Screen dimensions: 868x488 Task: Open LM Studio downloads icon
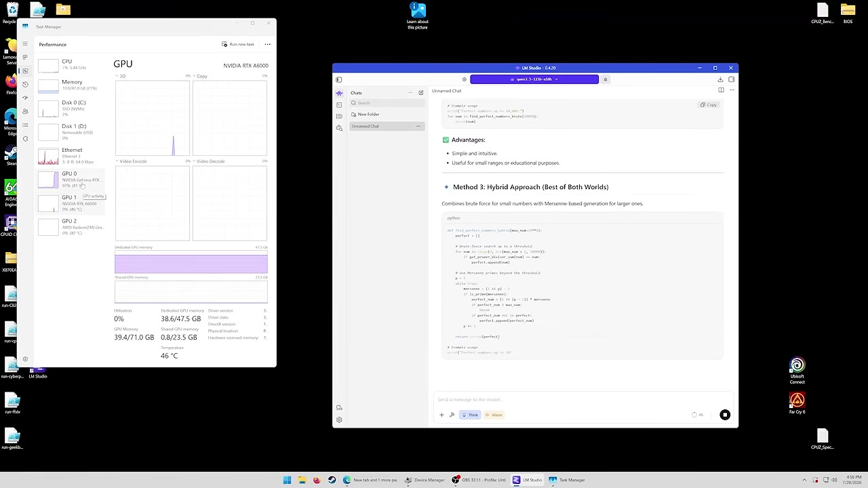720,79
